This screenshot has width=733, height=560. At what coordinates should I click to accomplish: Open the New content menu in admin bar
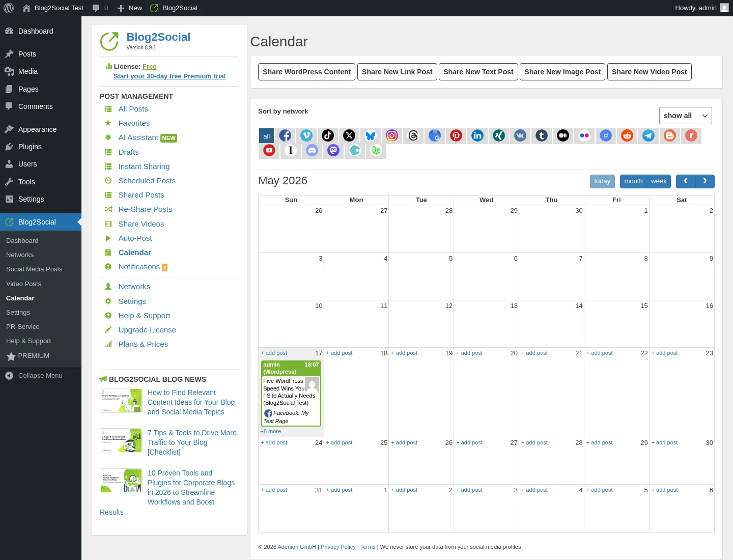click(x=130, y=8)
